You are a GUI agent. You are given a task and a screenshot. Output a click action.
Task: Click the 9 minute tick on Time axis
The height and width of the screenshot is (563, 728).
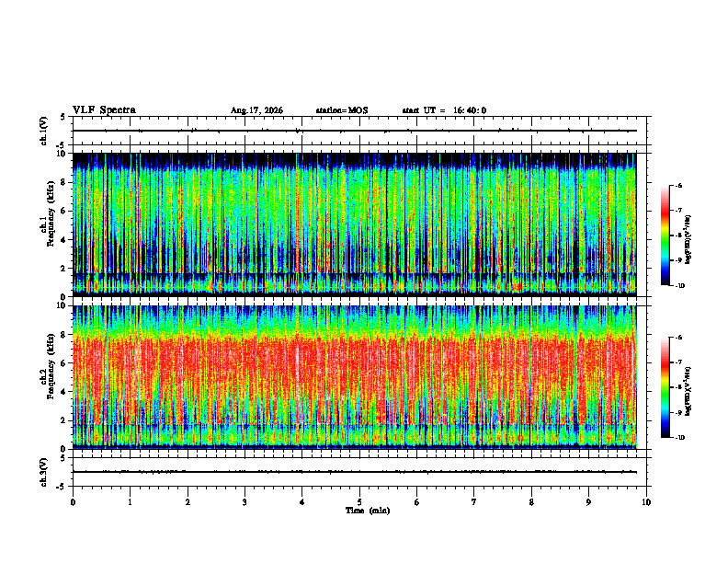(588, 502)
